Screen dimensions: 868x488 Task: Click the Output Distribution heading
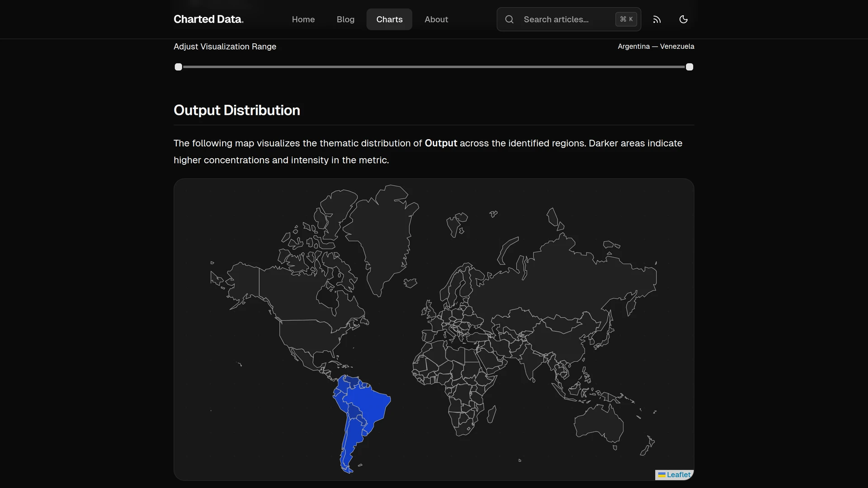(x=236, y=110)
